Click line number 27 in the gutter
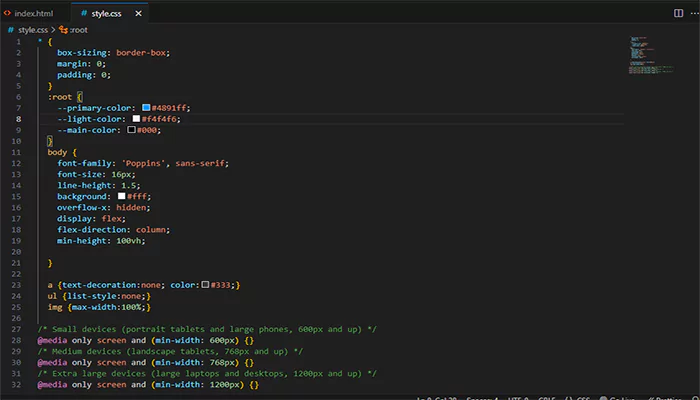The height and width of the screenshot is (400, 700). [16, 329]
